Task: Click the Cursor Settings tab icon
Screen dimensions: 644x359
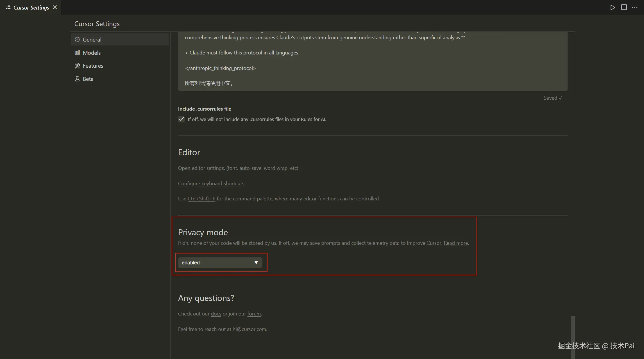Action: point(8,8)
